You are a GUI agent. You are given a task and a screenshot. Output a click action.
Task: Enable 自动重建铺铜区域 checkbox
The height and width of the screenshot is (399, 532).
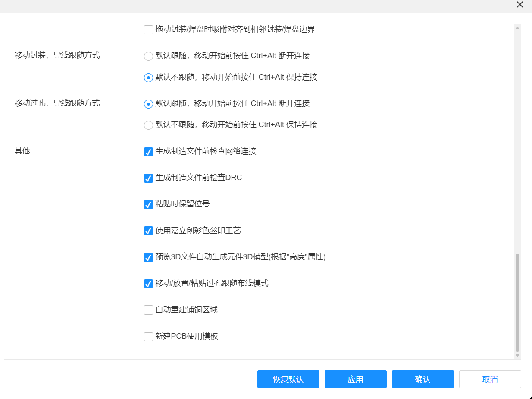[x=148, y=310]
